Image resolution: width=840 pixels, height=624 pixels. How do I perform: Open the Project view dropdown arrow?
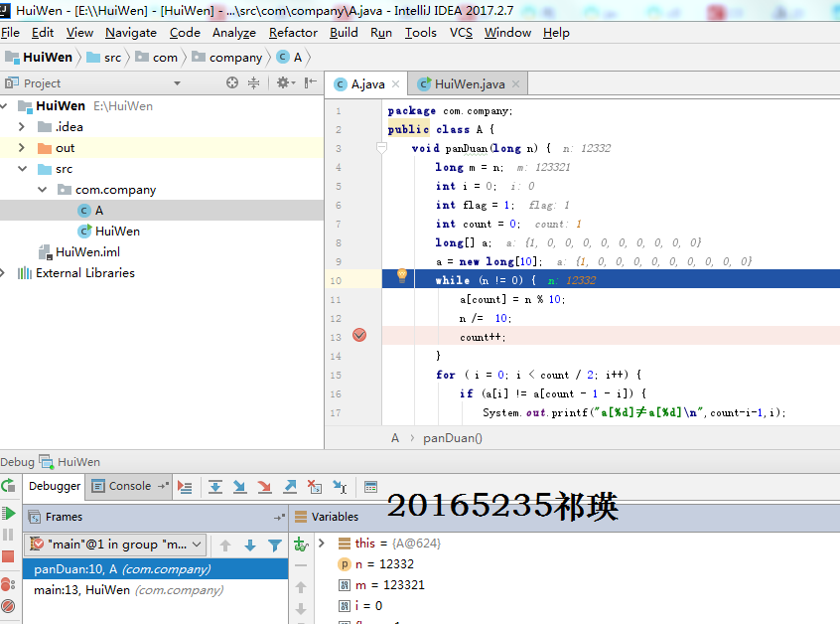pyautogui.click(x=178, y=83)
